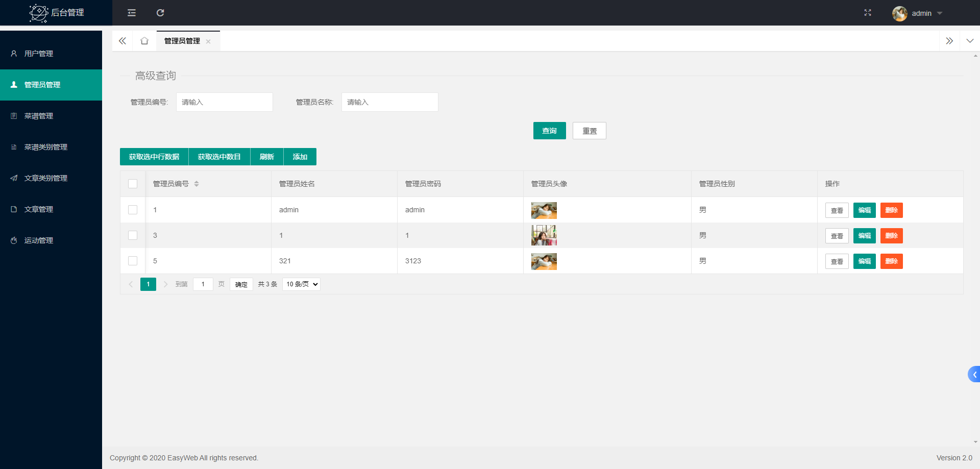Check the checkbox for row with ID 5
The height and width of the screenshot is (469, 980).
(x=133, y=261)
